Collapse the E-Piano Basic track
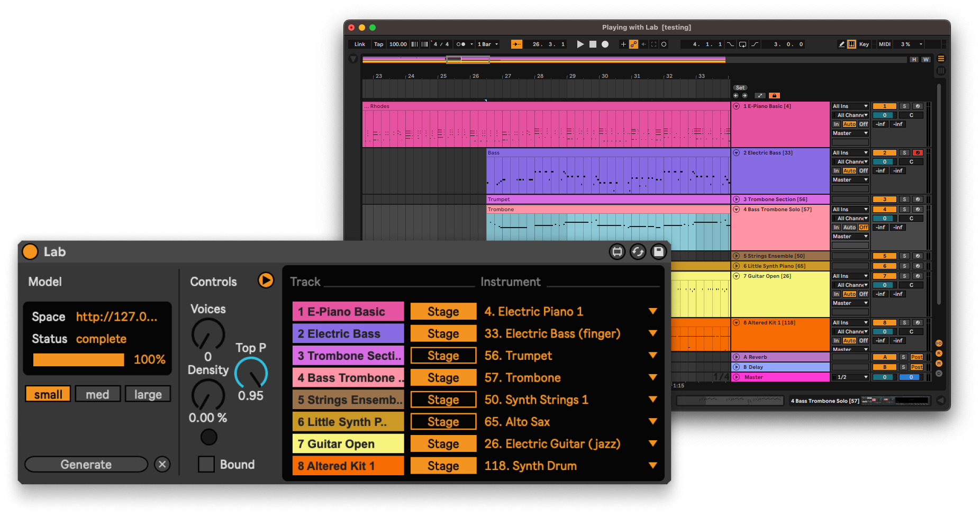 [x=736, y=106]
